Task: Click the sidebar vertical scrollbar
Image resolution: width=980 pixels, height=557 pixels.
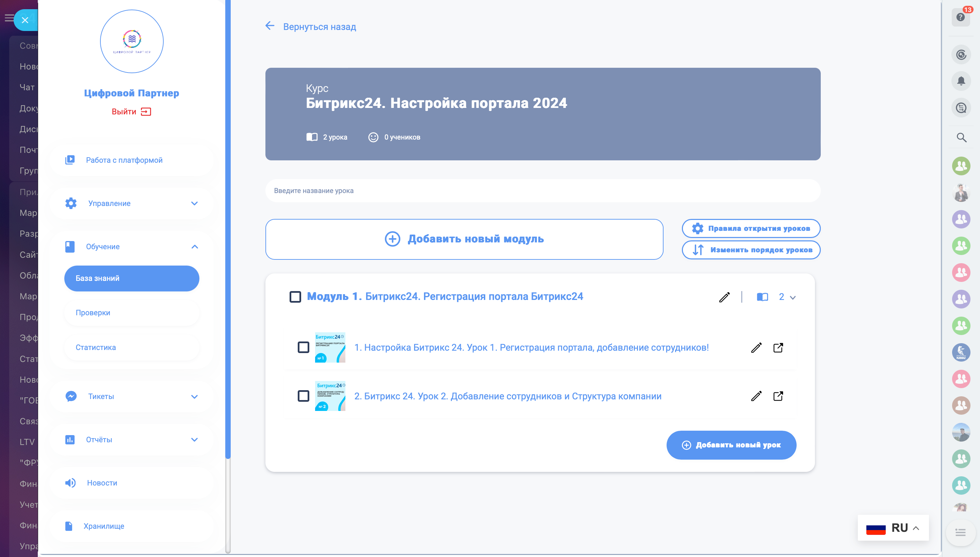Action: tap(228, 229)
